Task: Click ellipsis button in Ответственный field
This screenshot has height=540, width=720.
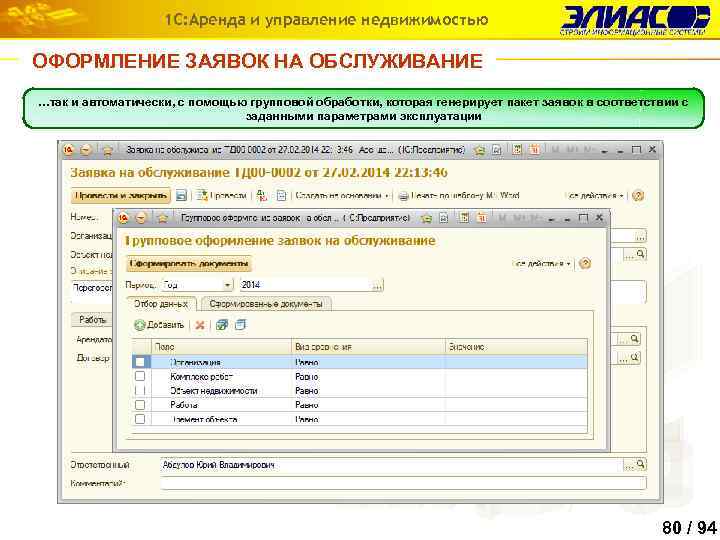Action: [x=629, y=465]
